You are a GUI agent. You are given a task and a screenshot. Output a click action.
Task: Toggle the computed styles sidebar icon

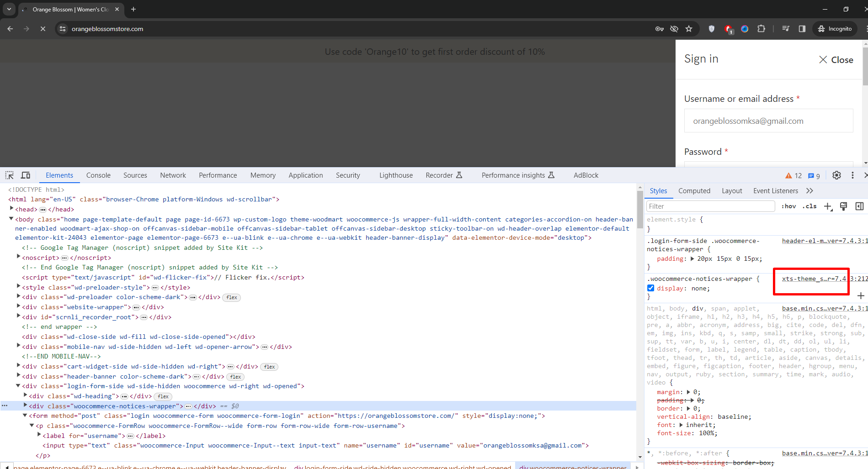(x=859, y=206)
